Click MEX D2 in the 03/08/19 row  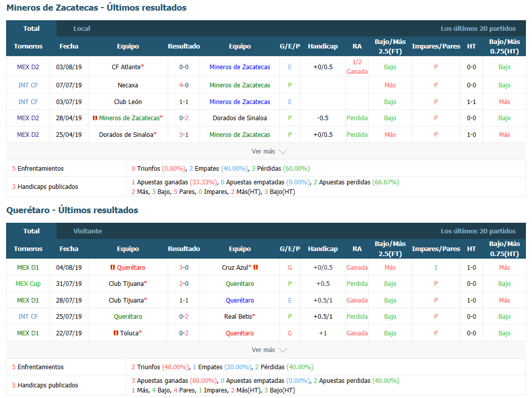point(28,67)
